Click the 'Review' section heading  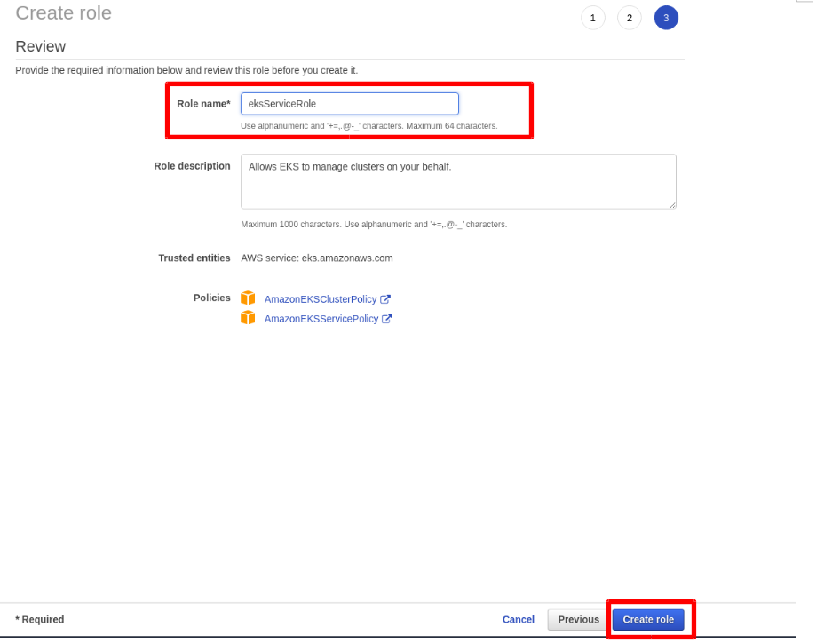coord(40,46)
